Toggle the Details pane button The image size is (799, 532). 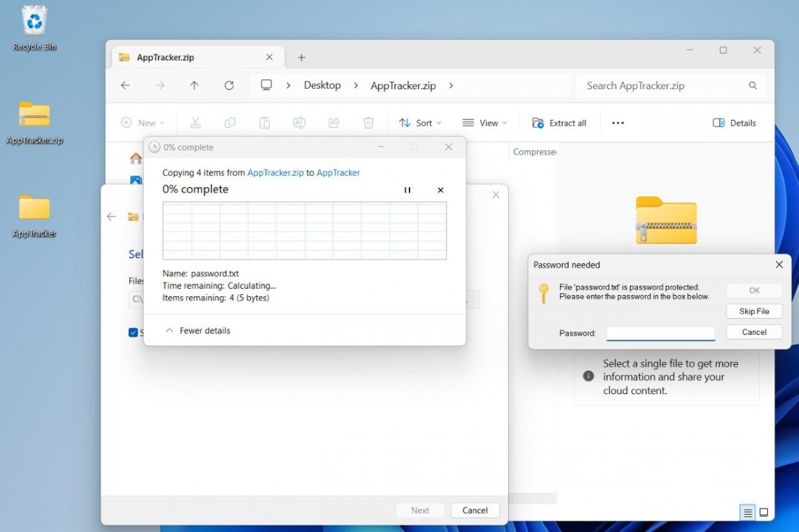tap(734, 123)
